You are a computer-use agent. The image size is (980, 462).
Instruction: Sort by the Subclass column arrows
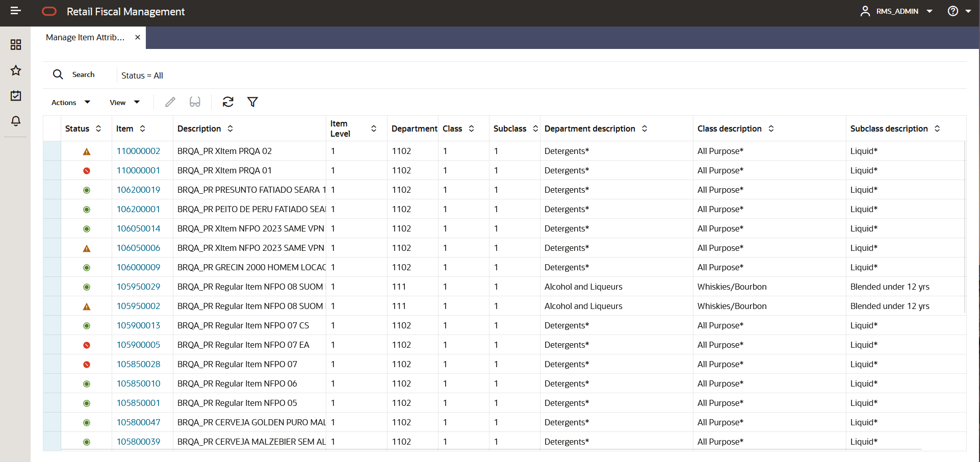coord(535,129)
